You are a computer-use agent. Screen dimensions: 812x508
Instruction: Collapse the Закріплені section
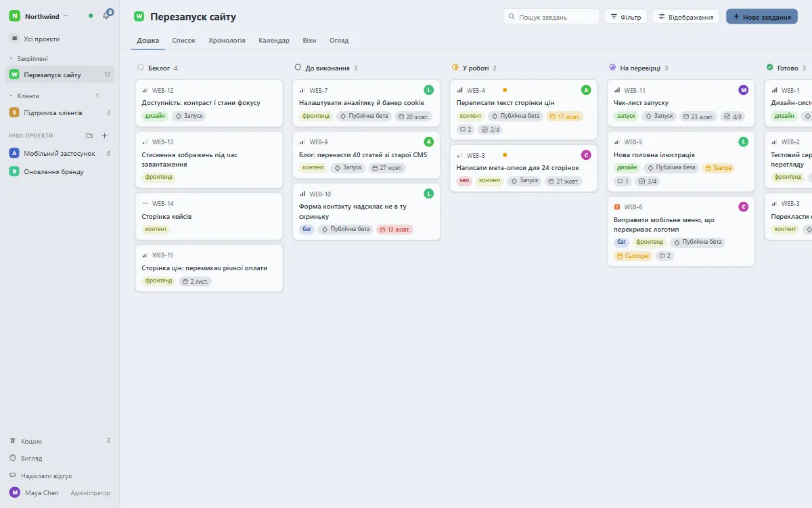(x=31, y=59)
